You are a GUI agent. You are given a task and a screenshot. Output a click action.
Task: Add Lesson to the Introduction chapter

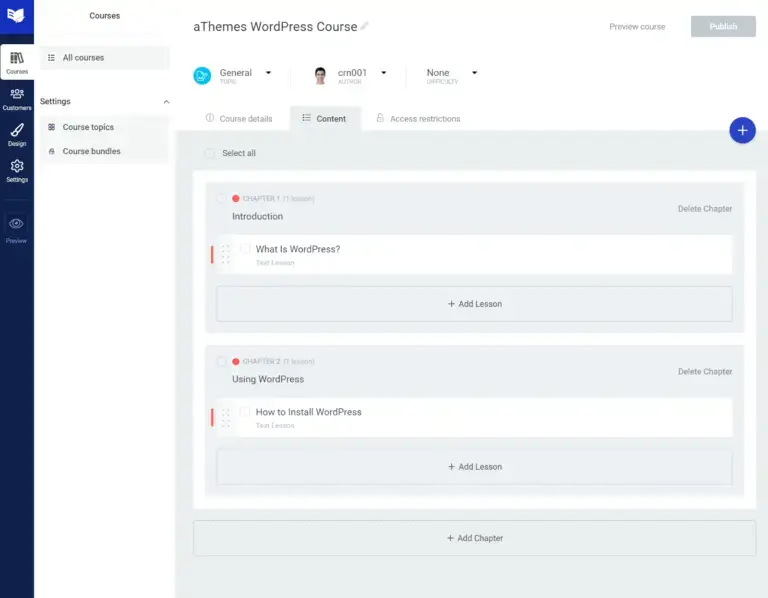coord(475,304)
